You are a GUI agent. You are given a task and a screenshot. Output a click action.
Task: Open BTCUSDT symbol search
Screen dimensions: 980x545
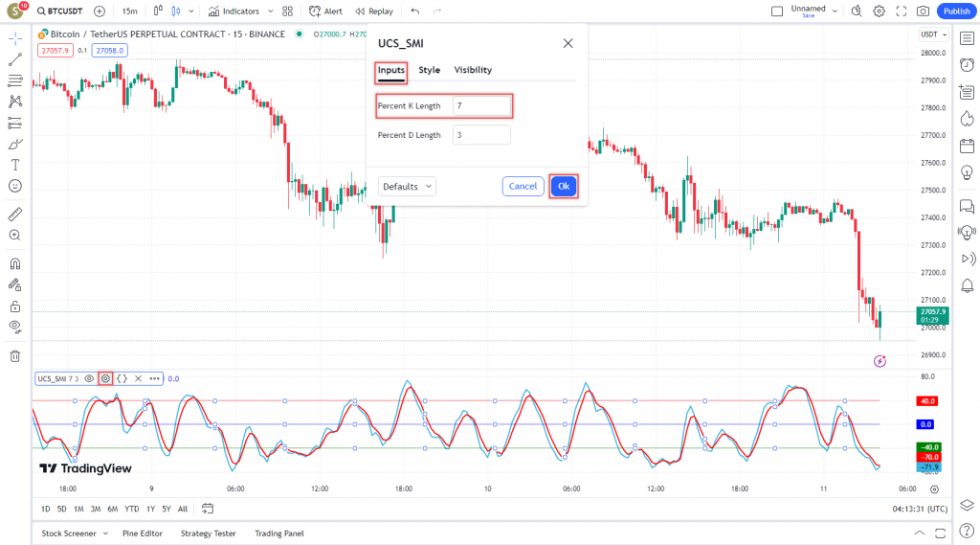click(60, 11)
